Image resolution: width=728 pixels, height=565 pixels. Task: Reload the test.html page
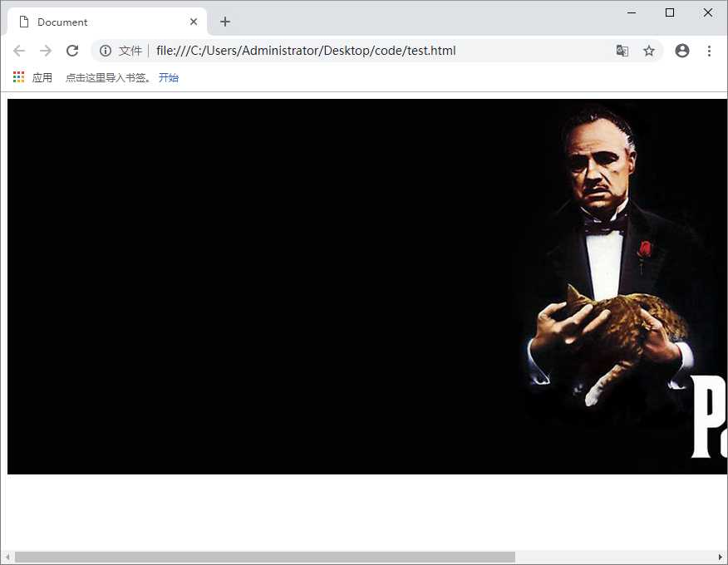72,51
